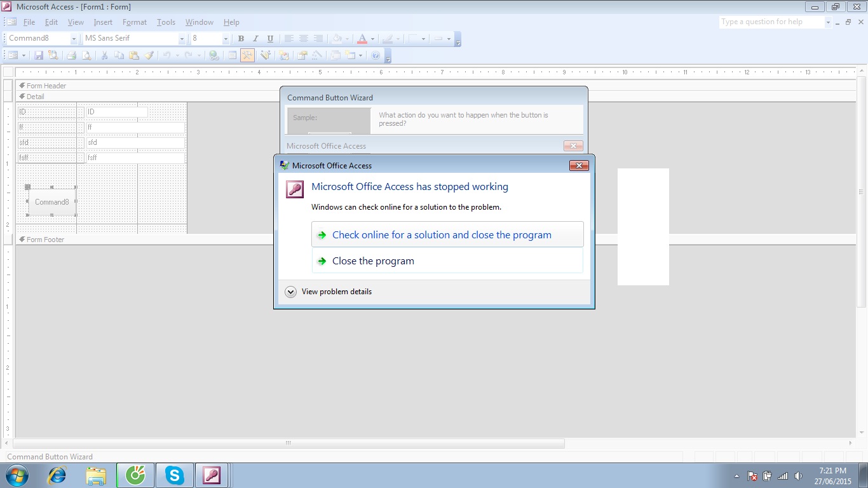Screen dimensions: 868x488
Task: Toggle Bold formatting
Action: click(241, 39)
